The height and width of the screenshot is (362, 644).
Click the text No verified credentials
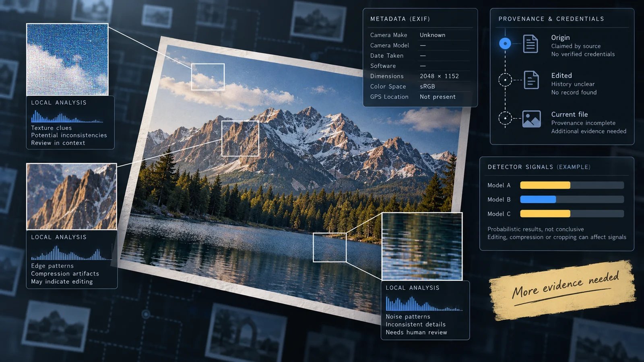(x=583, y=54)
